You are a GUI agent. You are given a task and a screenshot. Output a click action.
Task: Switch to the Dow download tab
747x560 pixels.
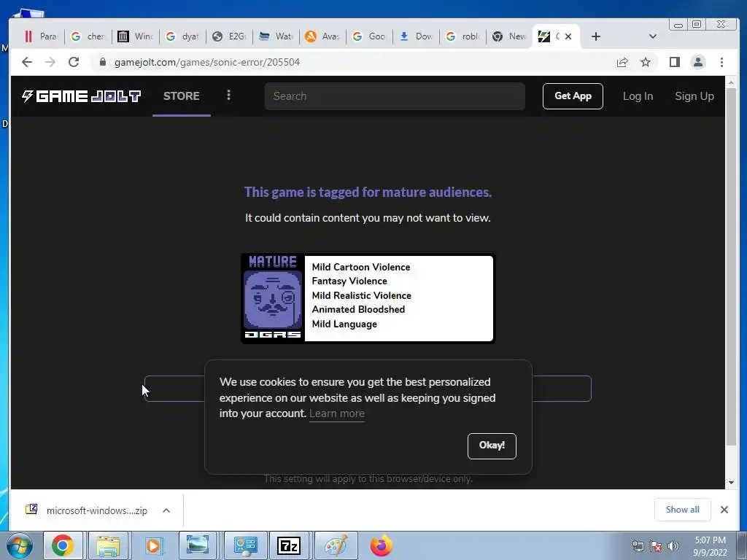pyautogui.click(x=416, y=36)
